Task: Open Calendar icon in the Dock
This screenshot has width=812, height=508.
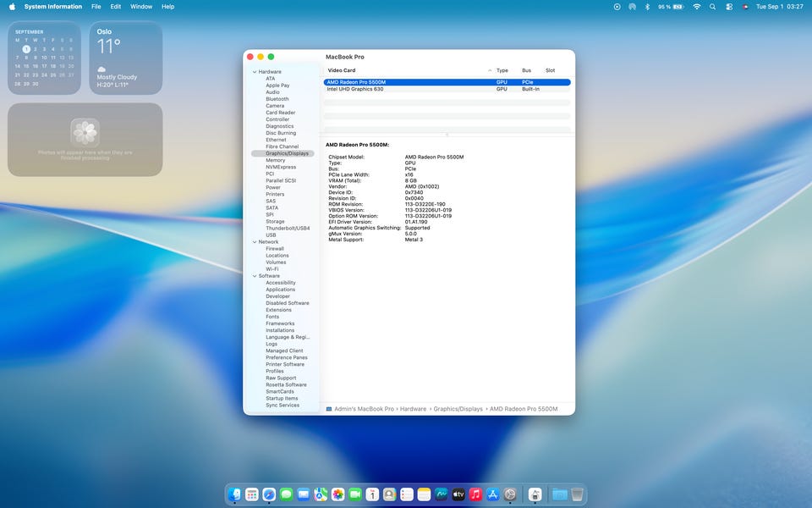Action: [372, 494]
